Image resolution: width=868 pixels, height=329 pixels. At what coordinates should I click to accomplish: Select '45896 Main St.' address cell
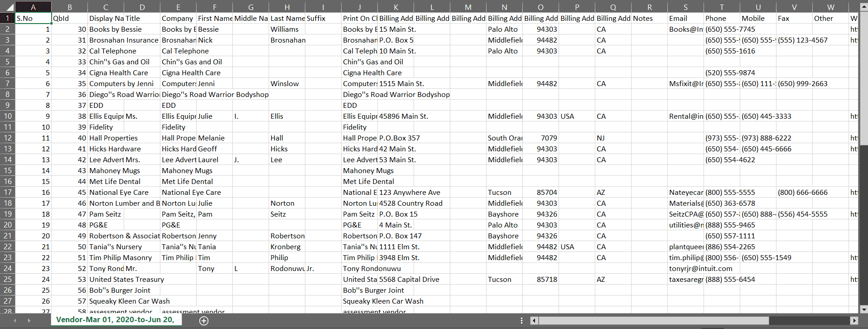[395, 116]
